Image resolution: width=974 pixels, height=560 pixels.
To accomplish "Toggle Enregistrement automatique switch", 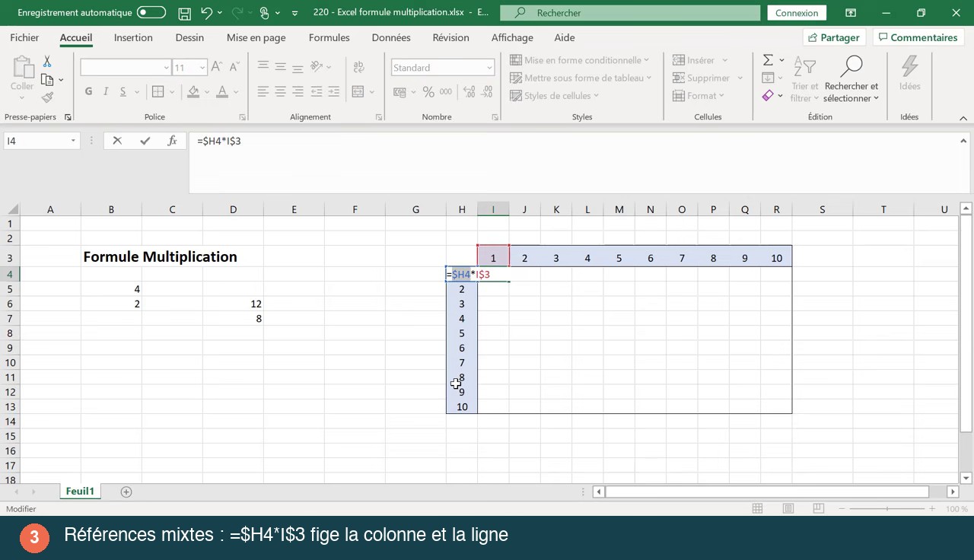I will (x=151, y=13).
